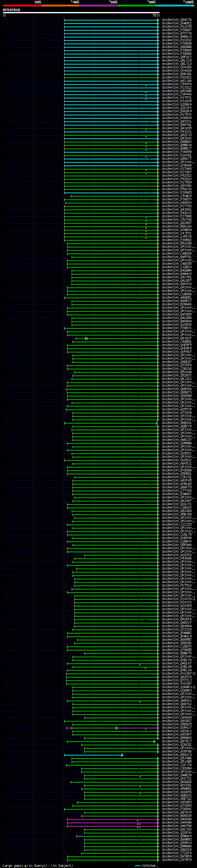The height and width of the screenshot is (868, 197).
Task: Select hit UniRef100_C3ZBC0
Action: 176,267
